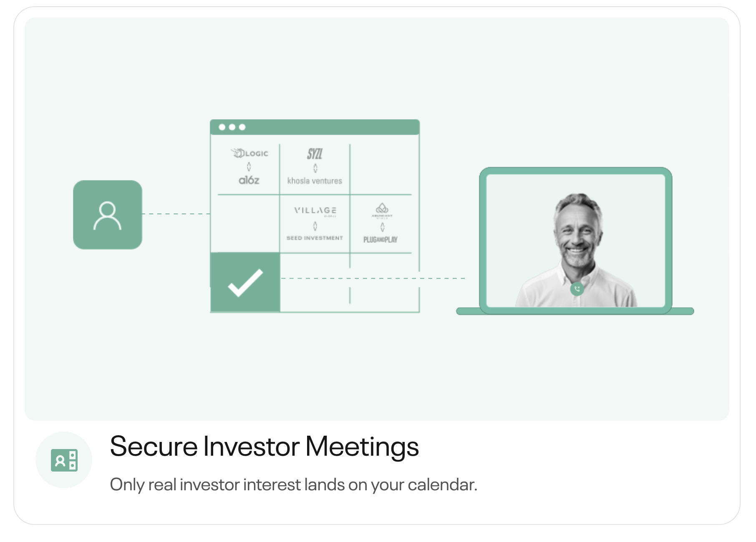Click the arrow under the Village logo
Screen dimensions: 756x542
pos(315,226)
